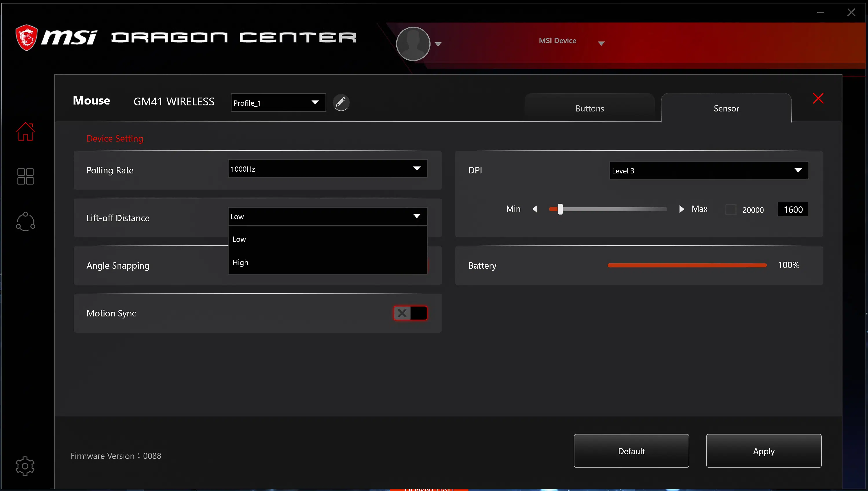Open the Profile_1 dropdown
This screenshot has width=868, height=491.
[278, 102]
